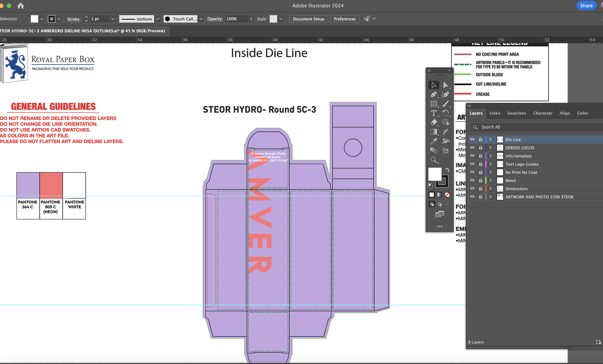Hide the Die Line layer

tap(472, 139)
